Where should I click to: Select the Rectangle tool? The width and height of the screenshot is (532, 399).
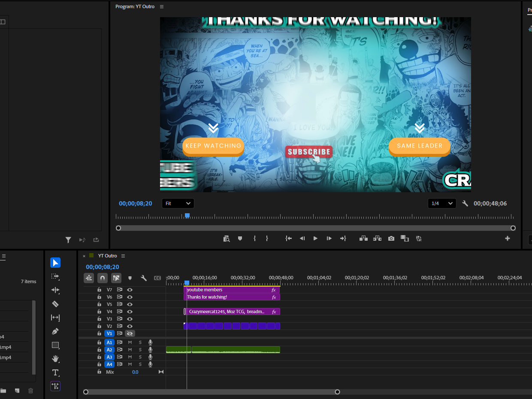point(55,345)
